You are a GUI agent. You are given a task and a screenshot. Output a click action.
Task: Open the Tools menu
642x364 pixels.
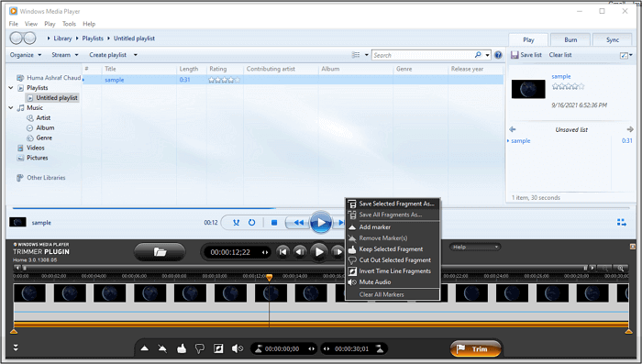[x=69, y=24]
